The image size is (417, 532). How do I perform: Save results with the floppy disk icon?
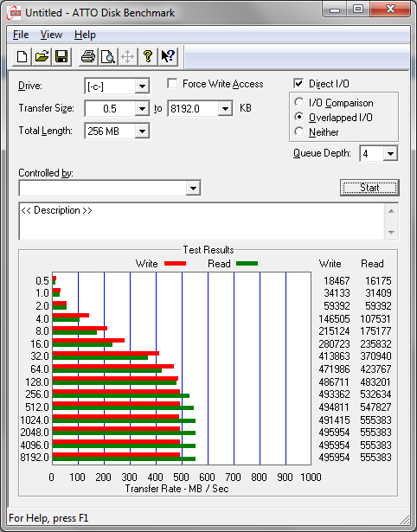[61, 56]
